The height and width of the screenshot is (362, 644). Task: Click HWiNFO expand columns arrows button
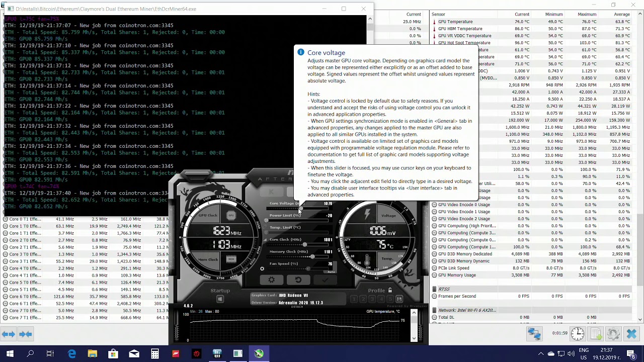pos(9,334)
